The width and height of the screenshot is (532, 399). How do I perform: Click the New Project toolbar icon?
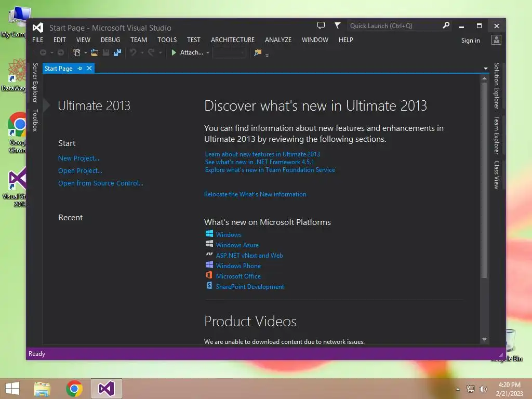77,52
